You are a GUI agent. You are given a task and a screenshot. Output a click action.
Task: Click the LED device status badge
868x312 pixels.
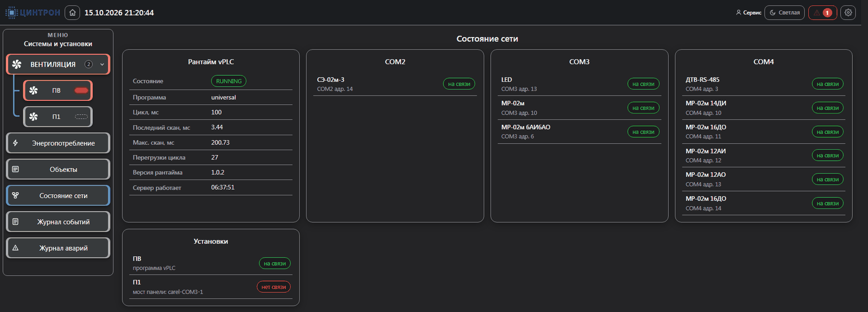643,84
